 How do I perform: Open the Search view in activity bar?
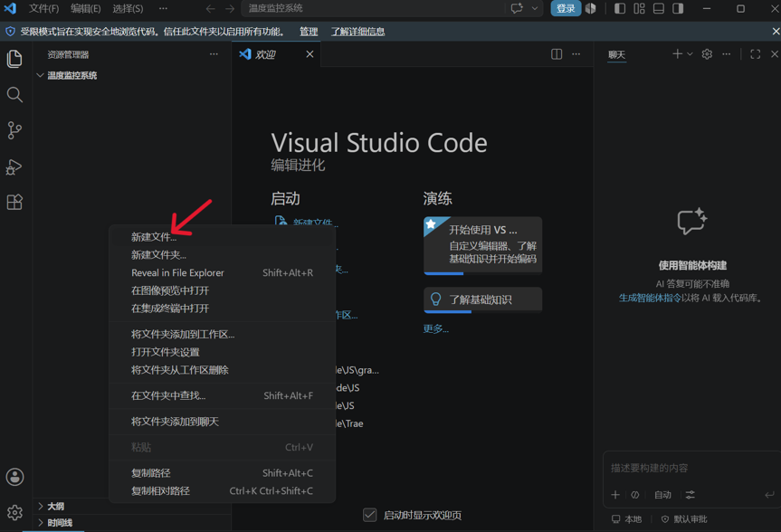point(14,95)
